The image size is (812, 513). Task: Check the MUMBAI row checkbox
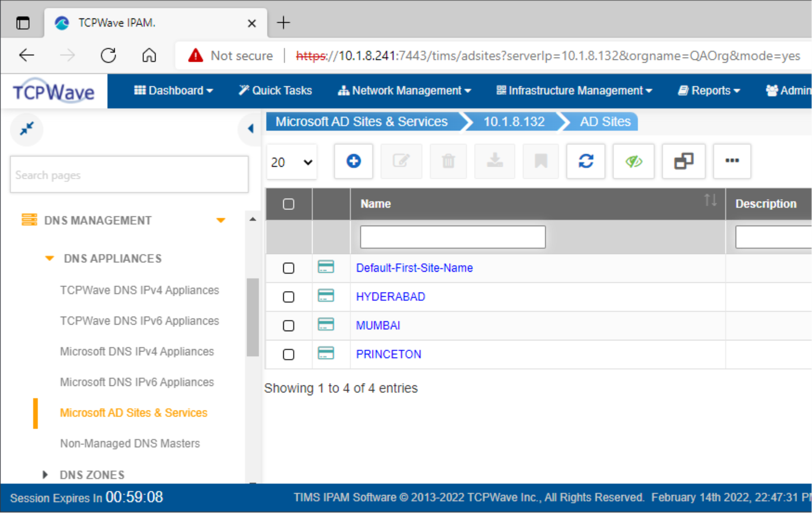[288, 326]
